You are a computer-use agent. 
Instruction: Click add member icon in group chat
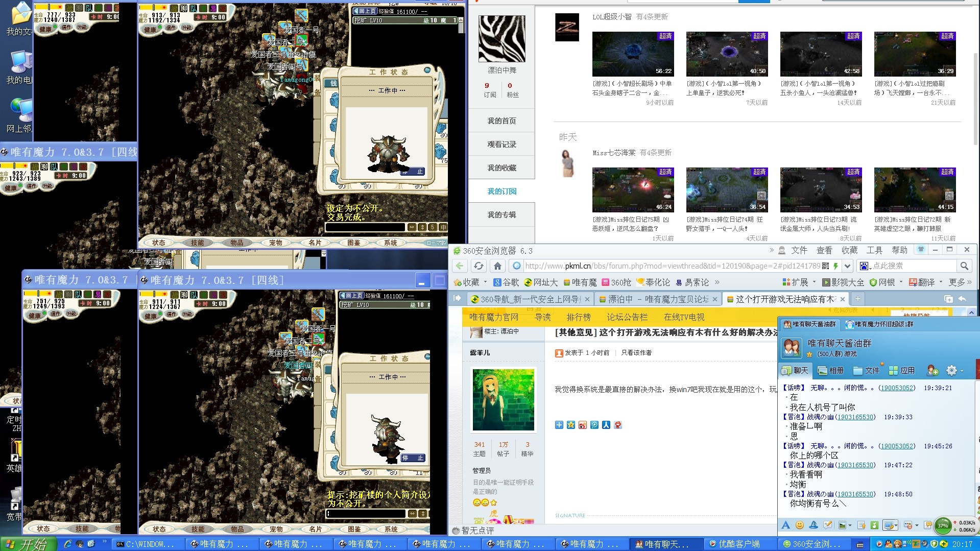tap(933, 370)
